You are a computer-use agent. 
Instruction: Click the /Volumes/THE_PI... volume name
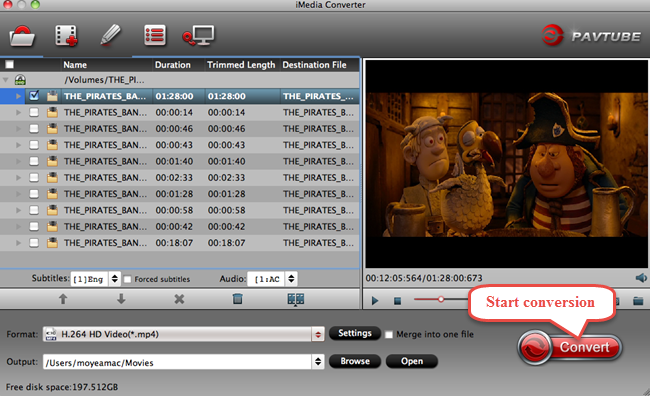[x=104, y=80]
